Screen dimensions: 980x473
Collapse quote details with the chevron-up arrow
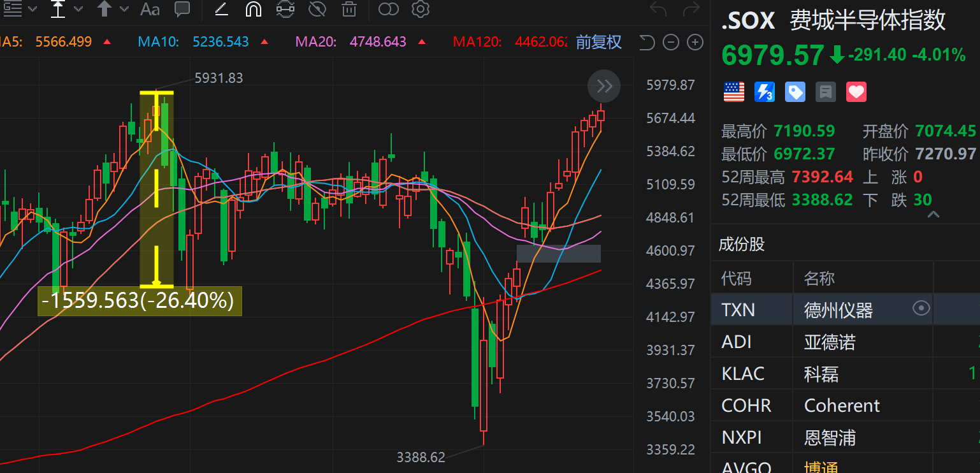coord(933,215)
